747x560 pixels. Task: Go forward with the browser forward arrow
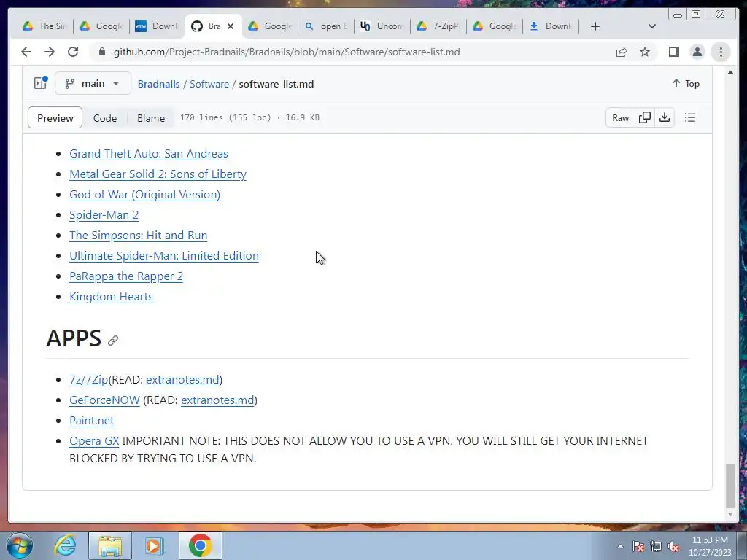tap(50, 52)
